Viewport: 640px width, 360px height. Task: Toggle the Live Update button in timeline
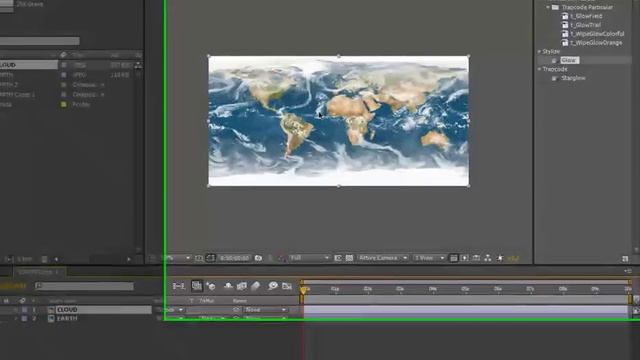point(197,286)
